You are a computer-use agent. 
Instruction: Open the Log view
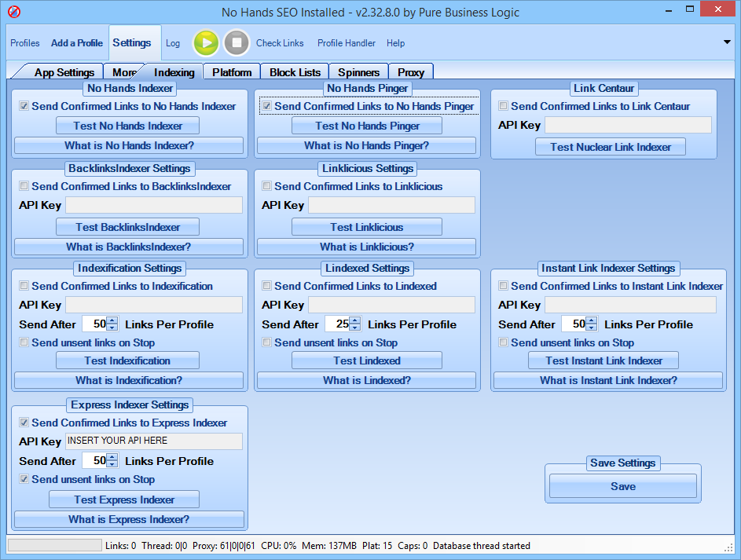(x=173, y=43)
